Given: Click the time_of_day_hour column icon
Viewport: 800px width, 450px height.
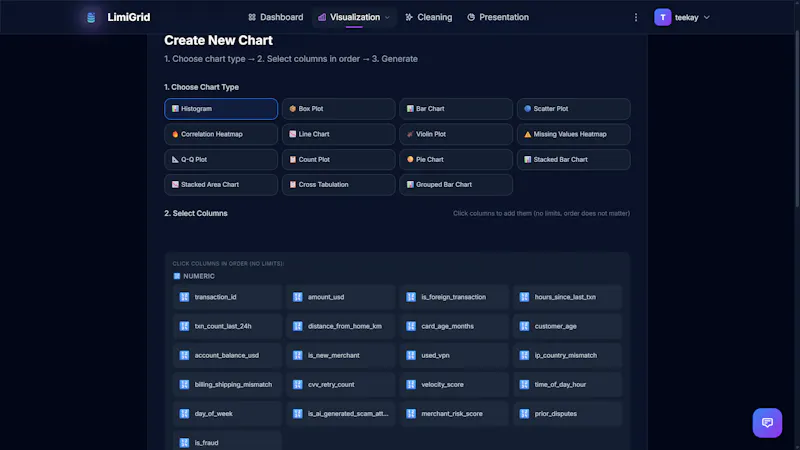Looking at the screenshot, I should pos(524,385).
